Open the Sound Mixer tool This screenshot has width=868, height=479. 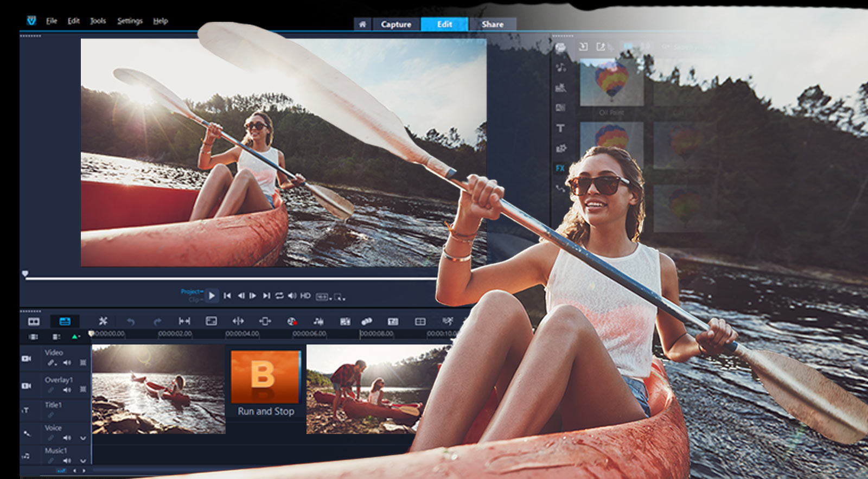[318, 321]
